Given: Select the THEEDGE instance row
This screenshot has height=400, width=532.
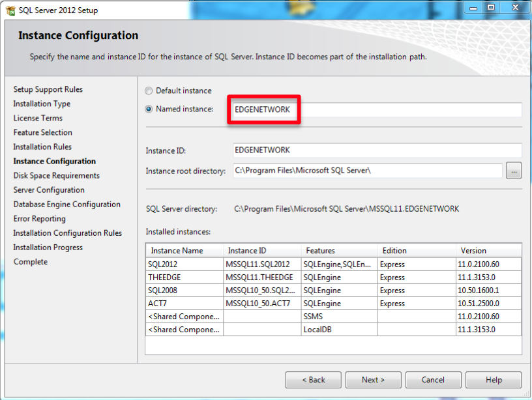Looking at the screenshot, I should coord(334,278).
